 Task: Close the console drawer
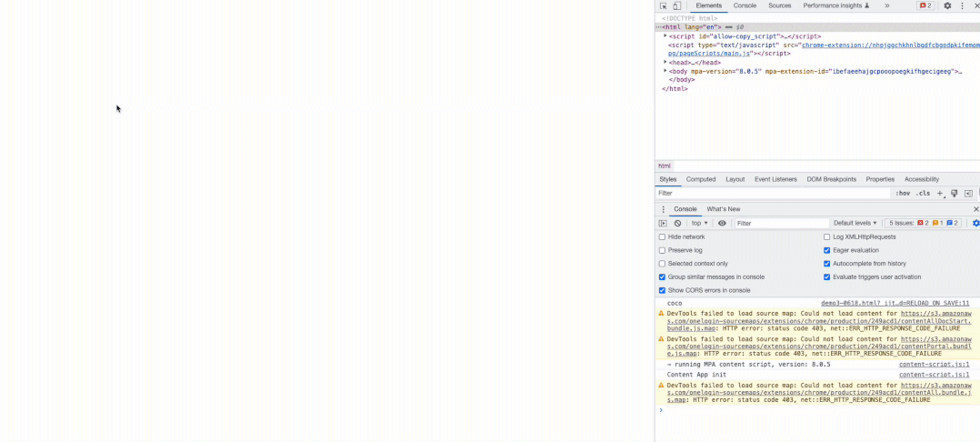point(976,209)
